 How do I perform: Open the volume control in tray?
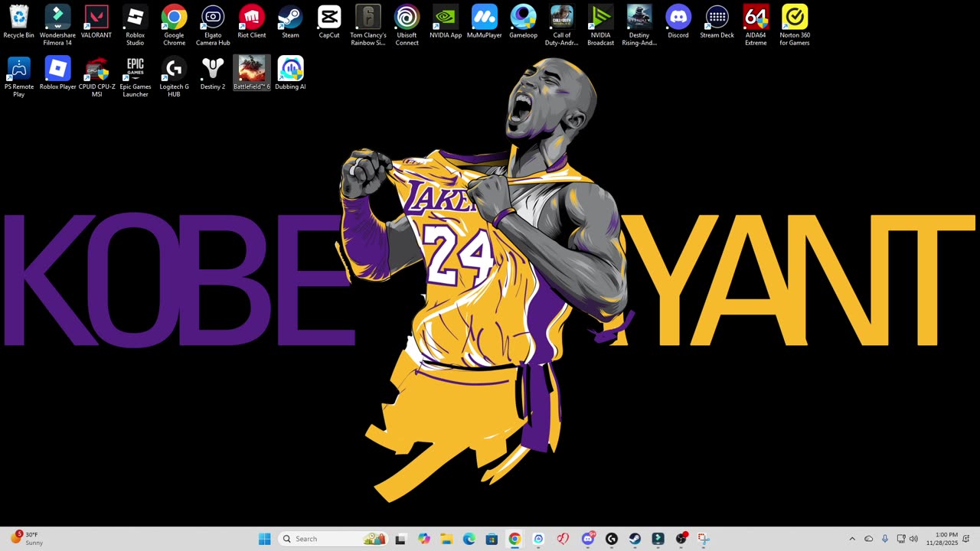[x=913, y=539]
